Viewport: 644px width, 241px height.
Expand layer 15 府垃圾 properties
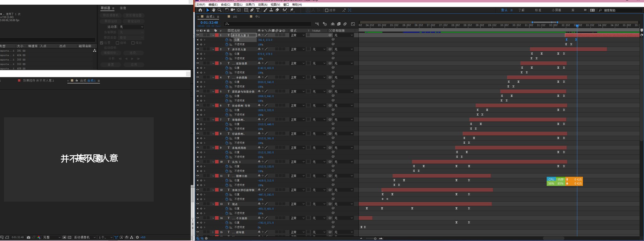[213, 232]
